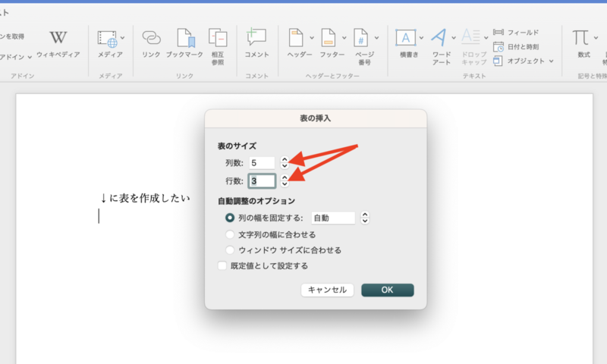The height and width of the screenshot is (364, 607).
Task: Increase the 自動 column width value by one
Action: point(365,215)
